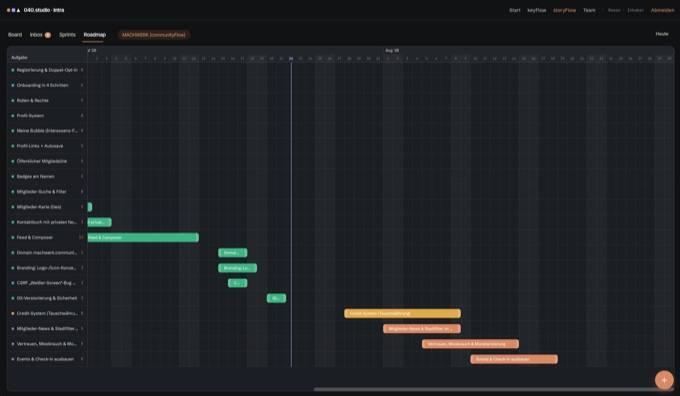Open task Mitglieder-Karte (Geo) label
680x396 pixels.
[39, 207]
